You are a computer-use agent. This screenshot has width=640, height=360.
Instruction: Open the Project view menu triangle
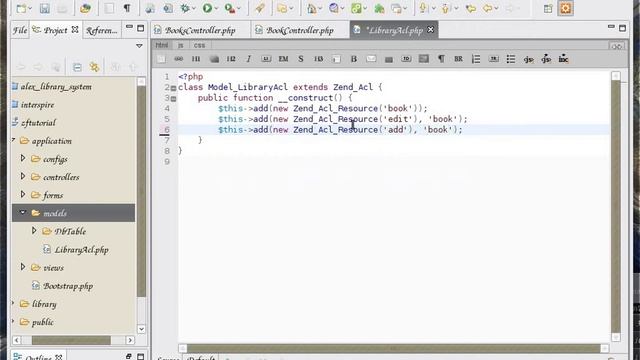click(x=139, y=46)
